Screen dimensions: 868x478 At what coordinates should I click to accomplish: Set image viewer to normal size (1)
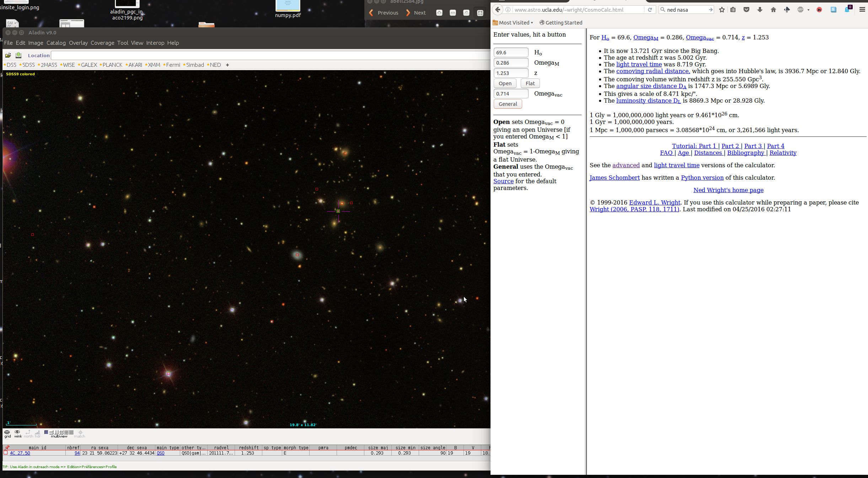click(x=466, y=13)
